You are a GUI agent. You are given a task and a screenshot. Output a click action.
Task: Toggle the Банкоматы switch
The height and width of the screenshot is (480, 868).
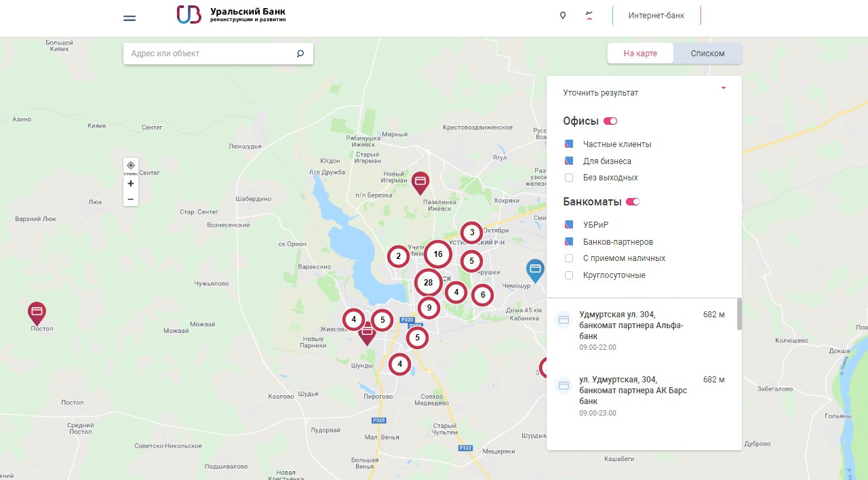click(x=633, y=202)
